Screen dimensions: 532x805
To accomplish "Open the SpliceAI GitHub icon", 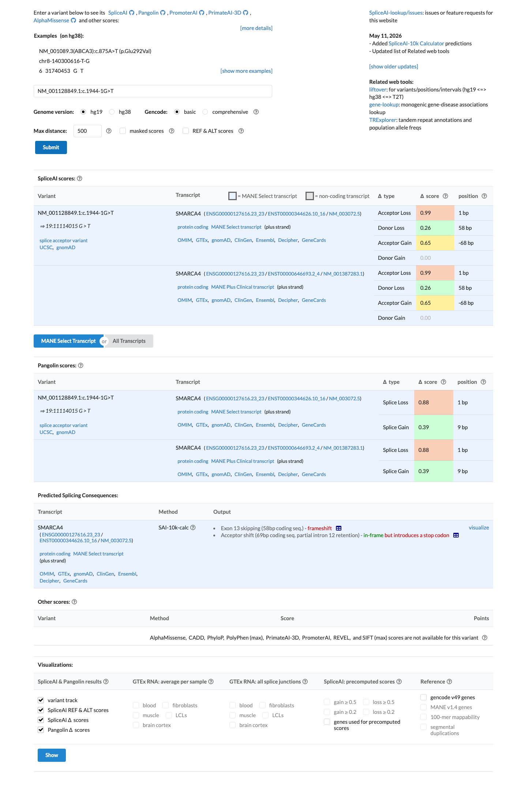I will [x=132, y=13].
